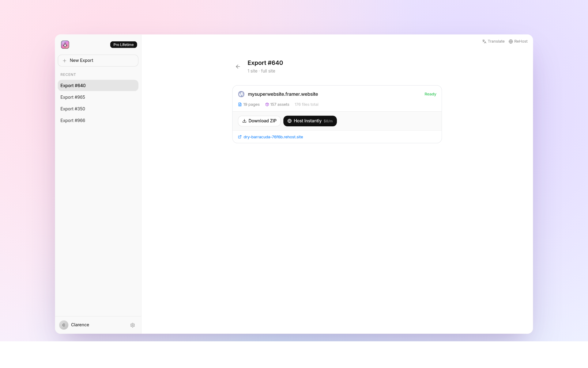The width and height of the screenshot is (588, 368).
Task: Open settings via the gear icon
Action: 132,325
